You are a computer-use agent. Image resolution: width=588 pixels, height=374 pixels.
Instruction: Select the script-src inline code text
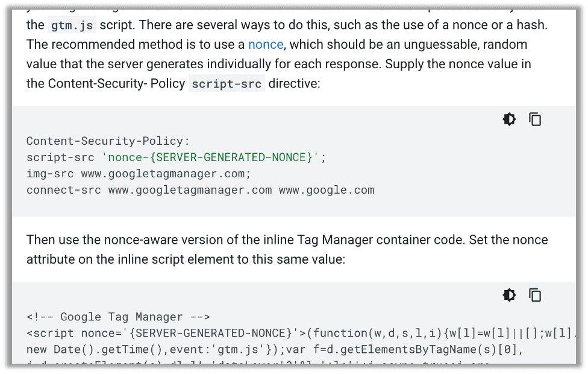[x=227, y=84]
